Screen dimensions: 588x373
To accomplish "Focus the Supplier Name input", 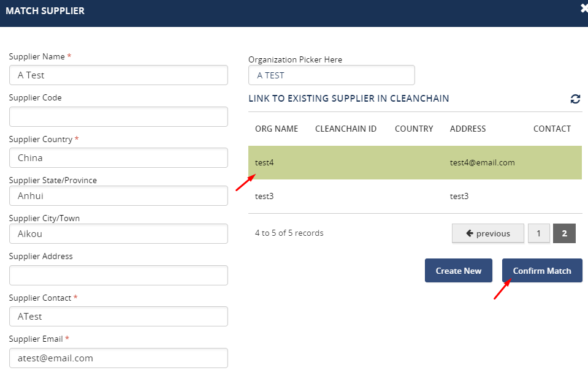I will (x=118, y=75).
